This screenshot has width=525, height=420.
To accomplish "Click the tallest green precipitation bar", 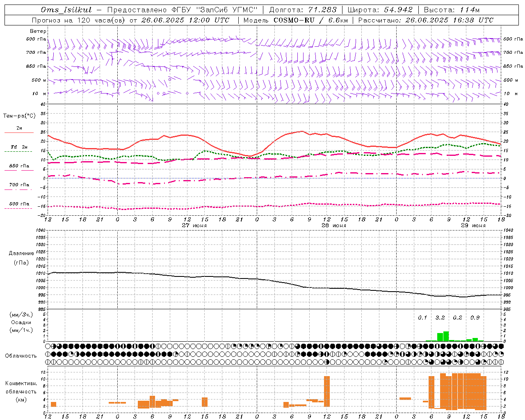I will (446, 336).
